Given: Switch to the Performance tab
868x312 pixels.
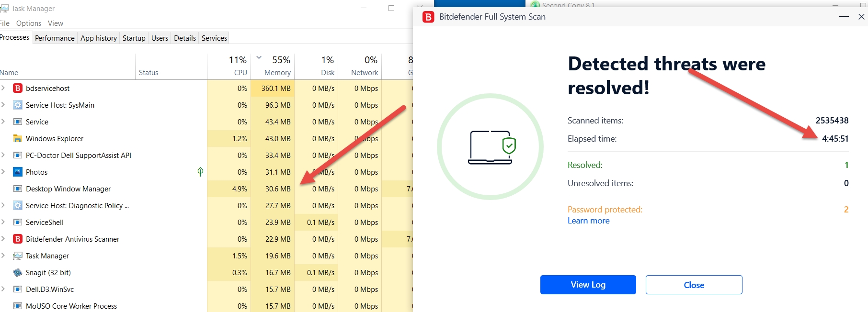Looking at the screenshot, I should (x=55, y=38).
